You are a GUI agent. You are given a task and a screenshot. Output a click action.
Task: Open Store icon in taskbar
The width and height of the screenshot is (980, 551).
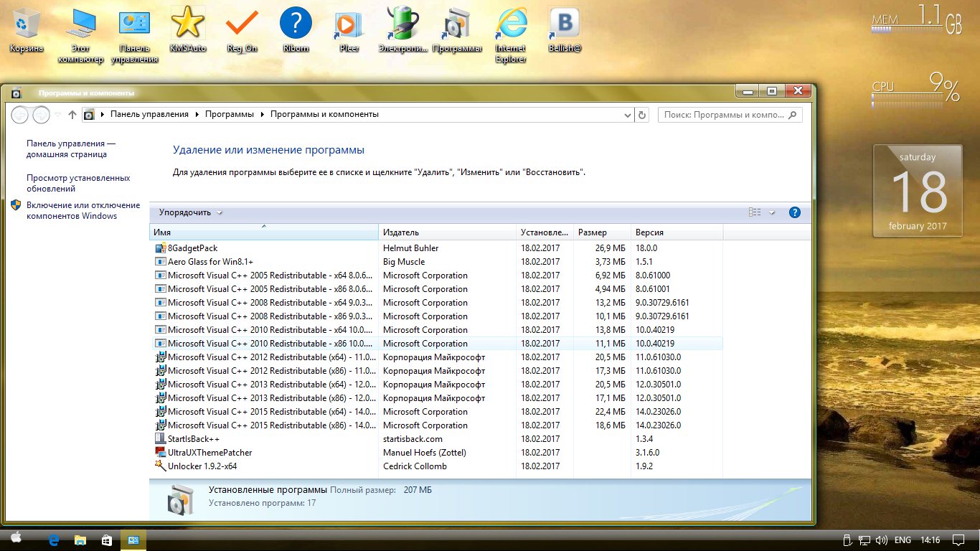106,540
